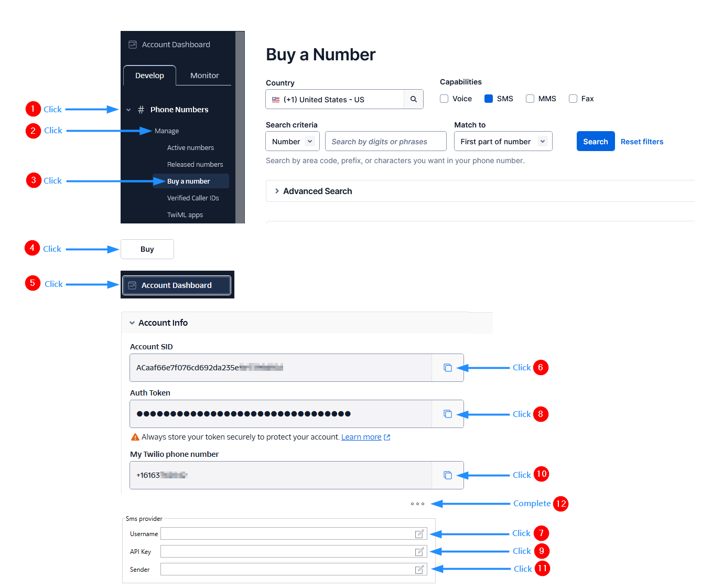The width and height of the screenshot is (701, 588).
Task: Uncheck the SMS capability checkbox
Action: click(x=489, y=99)
